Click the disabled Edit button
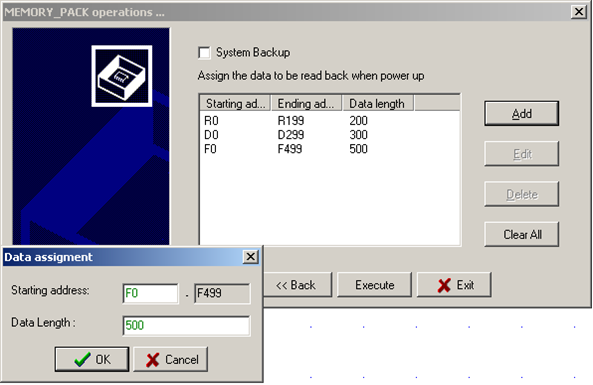The width and height of the screenshot is (593, 385). click(x=522, y=154)
